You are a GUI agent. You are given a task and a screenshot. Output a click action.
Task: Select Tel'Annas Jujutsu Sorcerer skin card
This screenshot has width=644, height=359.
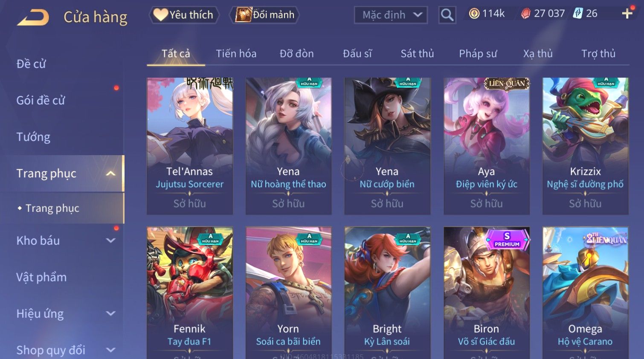pyautogui.click(x=190, y=146)
